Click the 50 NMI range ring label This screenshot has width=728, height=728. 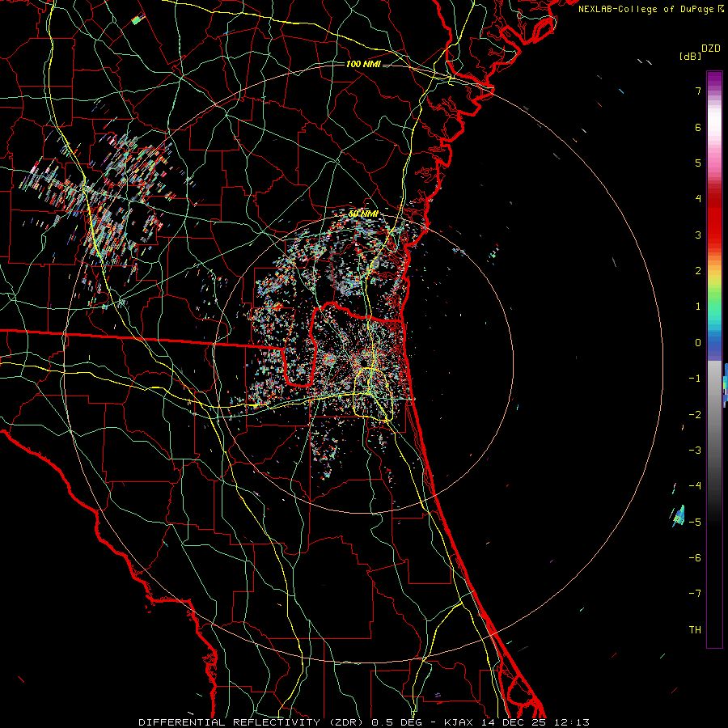tap(363, 214)
